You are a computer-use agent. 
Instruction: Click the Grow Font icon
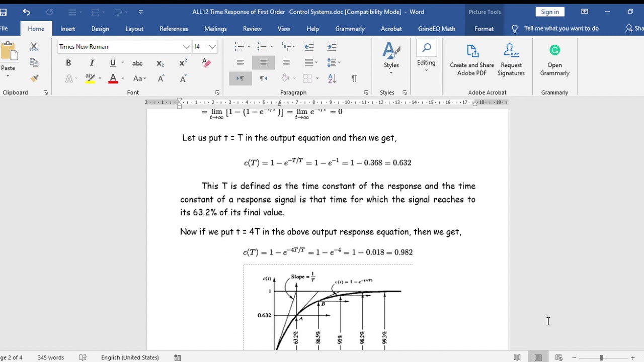[161, 78]
